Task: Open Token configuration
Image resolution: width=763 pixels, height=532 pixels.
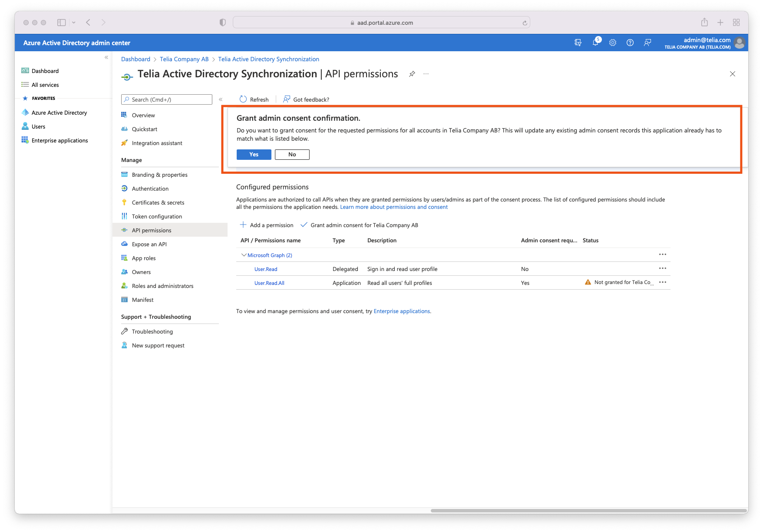Action: coord(157,216)
